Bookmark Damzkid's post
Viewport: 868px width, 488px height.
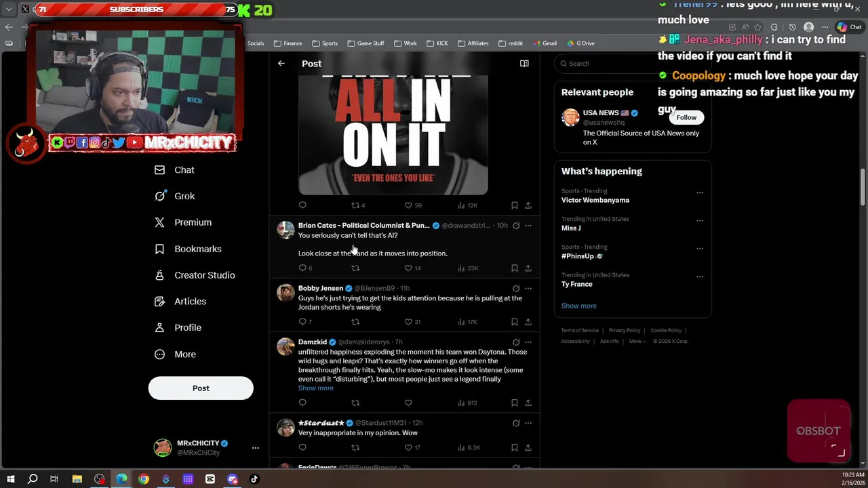514,403
